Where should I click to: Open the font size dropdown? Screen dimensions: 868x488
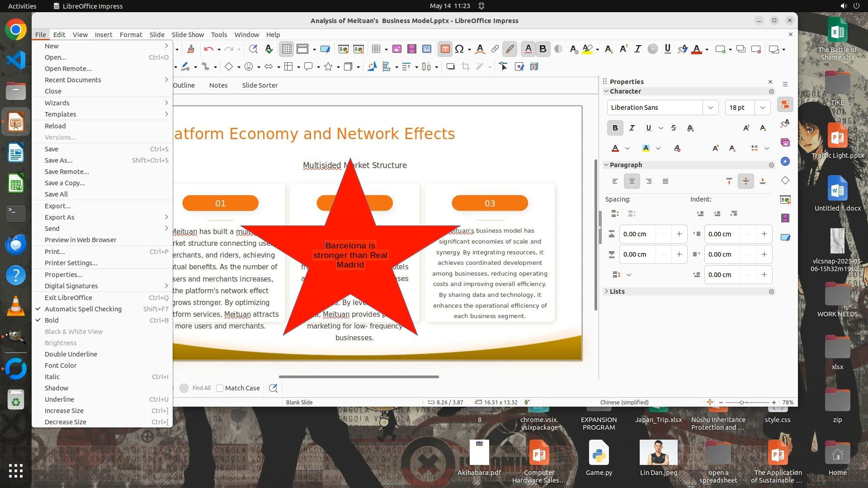pyautogui.click(x=763, y=108)
